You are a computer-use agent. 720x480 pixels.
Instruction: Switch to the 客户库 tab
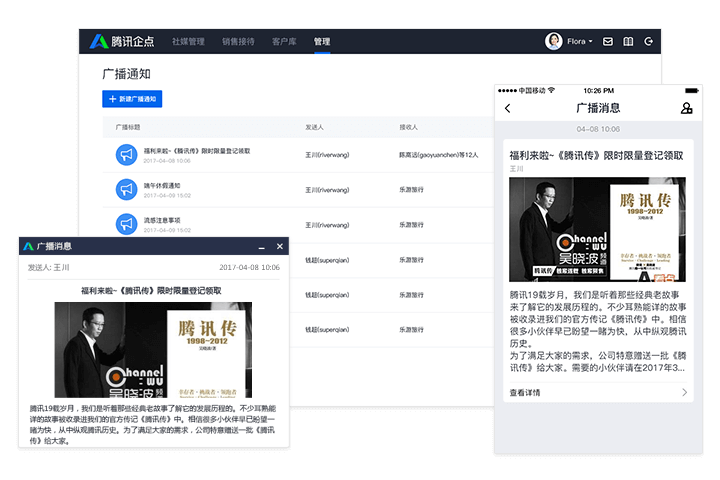[284, 41]
